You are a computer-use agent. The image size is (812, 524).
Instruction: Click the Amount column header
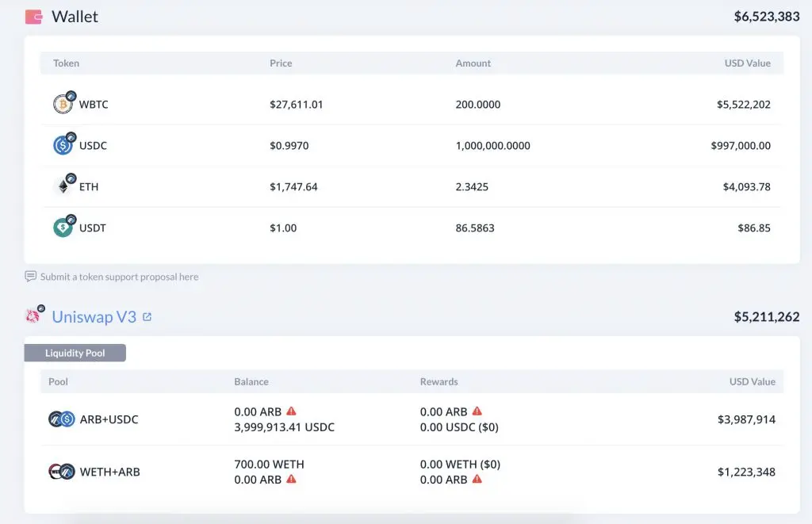tap(473, 63)
